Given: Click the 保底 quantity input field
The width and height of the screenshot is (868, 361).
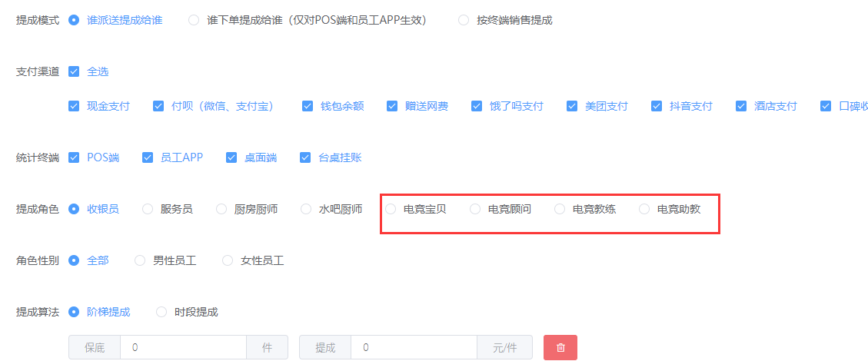Looking at the screenshot, I should click(183, 348).
